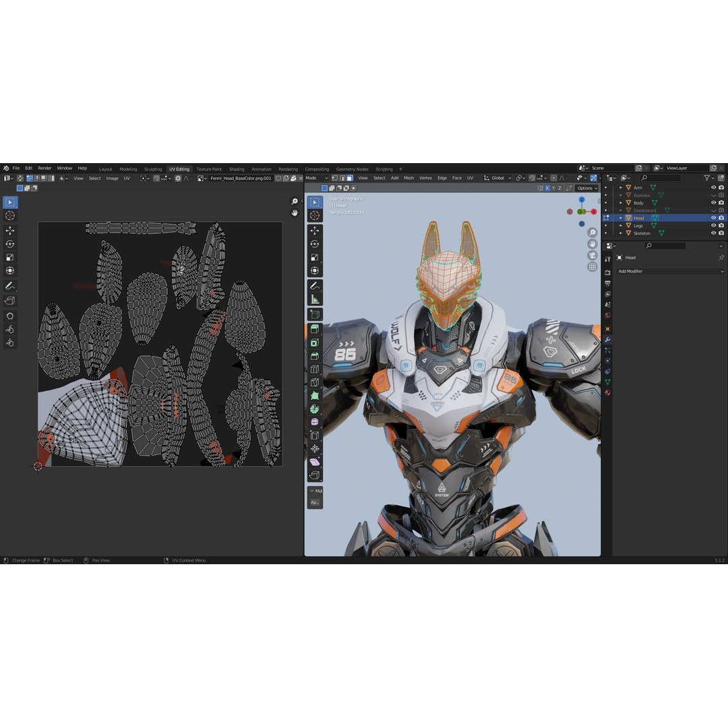Click the outliner search field
Screen dimensions: 728x728
click(x=661, y=178)
